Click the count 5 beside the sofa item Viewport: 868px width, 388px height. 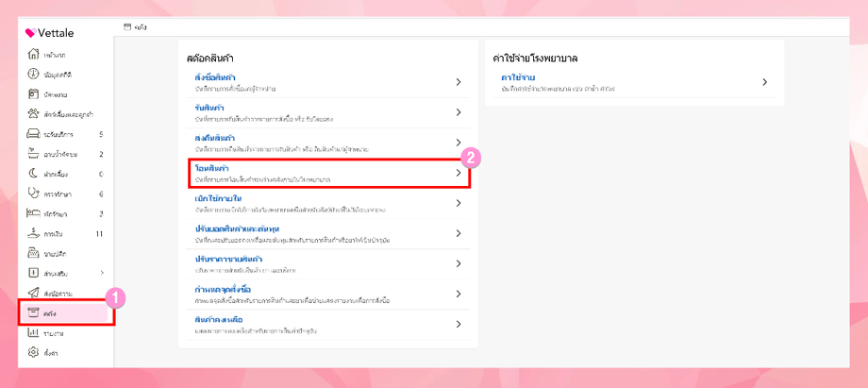101,134
